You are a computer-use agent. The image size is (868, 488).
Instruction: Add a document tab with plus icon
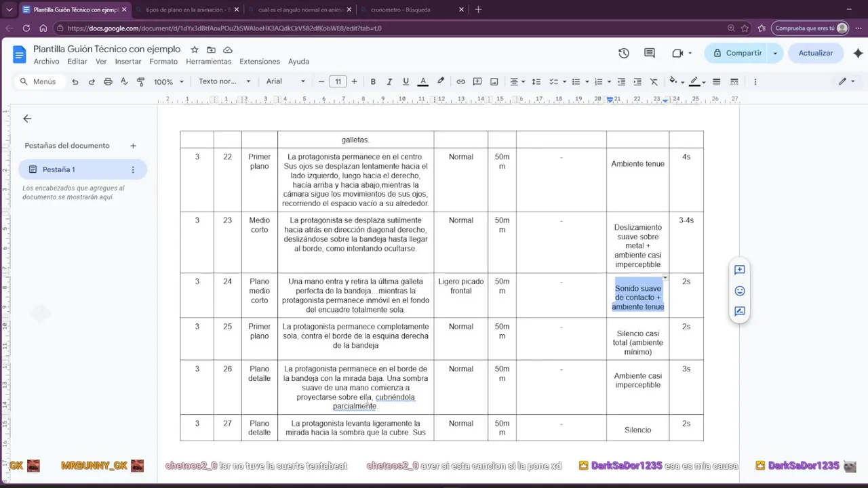click(133, 146)
